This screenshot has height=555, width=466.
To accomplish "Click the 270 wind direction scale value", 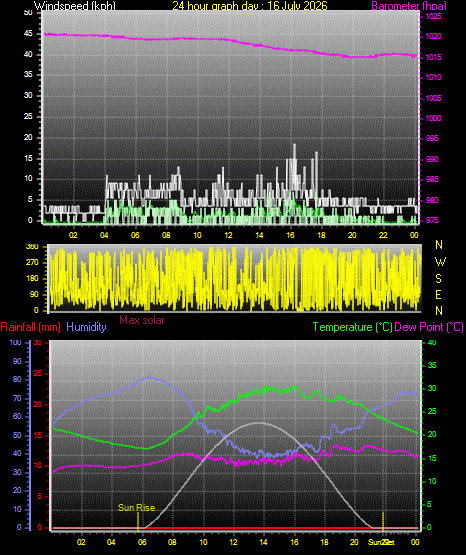I will tap(32, 263).
